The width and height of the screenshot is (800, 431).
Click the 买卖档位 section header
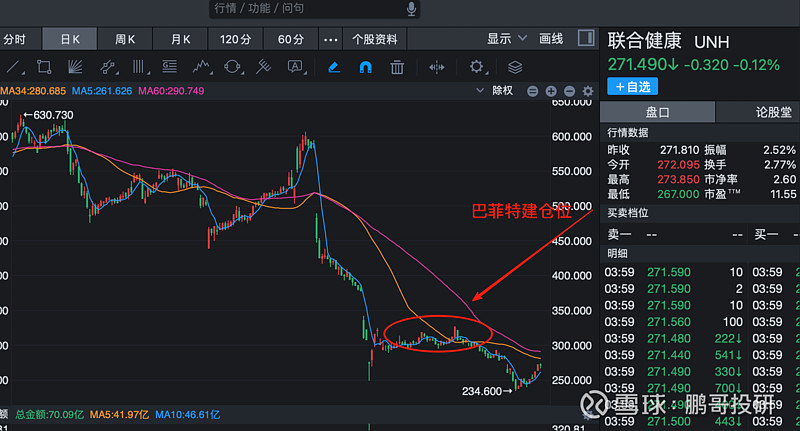click(x=628, y=213)
